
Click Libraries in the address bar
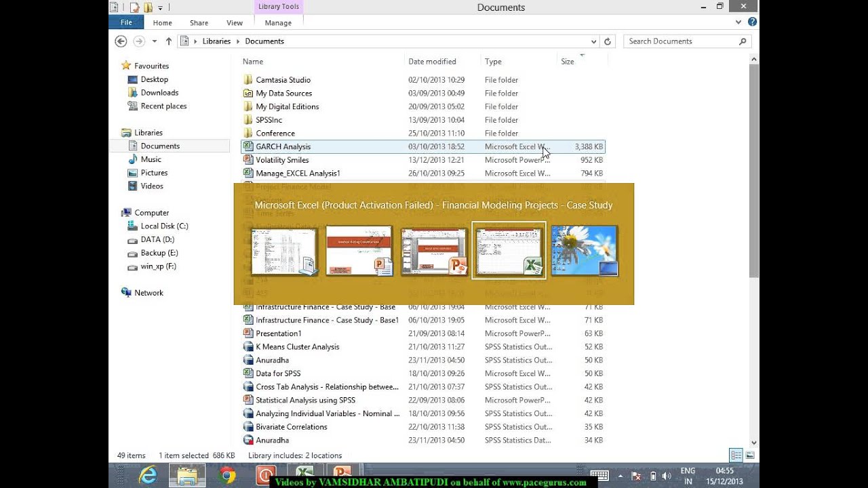(x=216, y=41)
